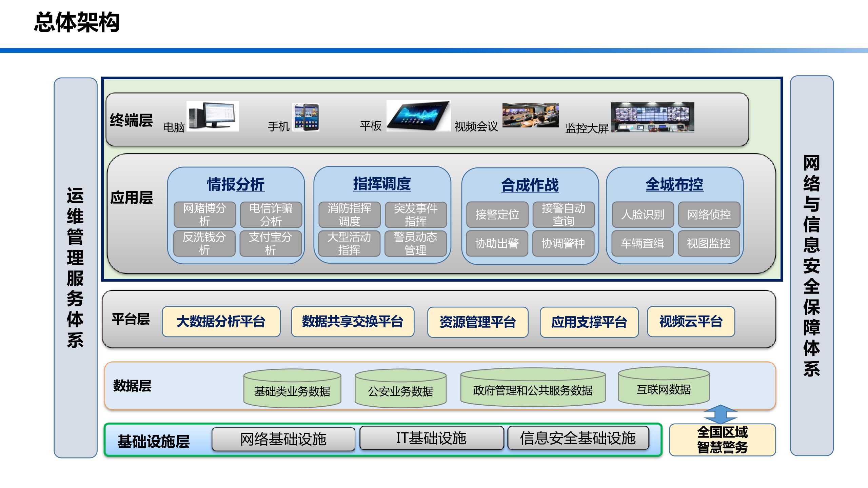Click the 应用层 label

132,198
